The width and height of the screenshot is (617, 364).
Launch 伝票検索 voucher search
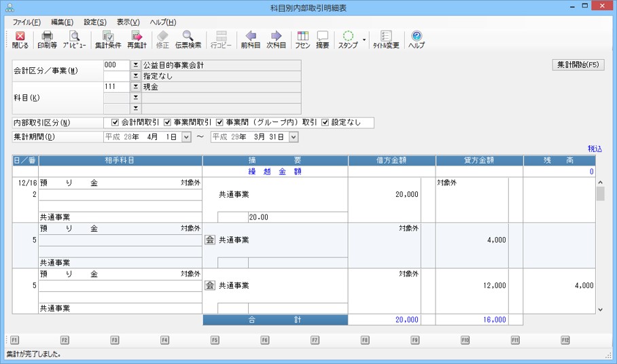pyautogui.click(x=188, y=39)
